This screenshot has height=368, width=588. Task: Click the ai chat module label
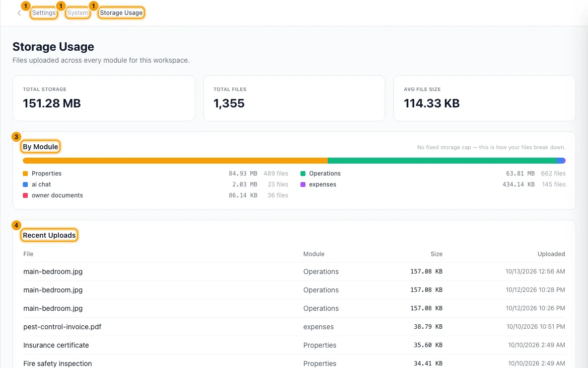[41, 184]
